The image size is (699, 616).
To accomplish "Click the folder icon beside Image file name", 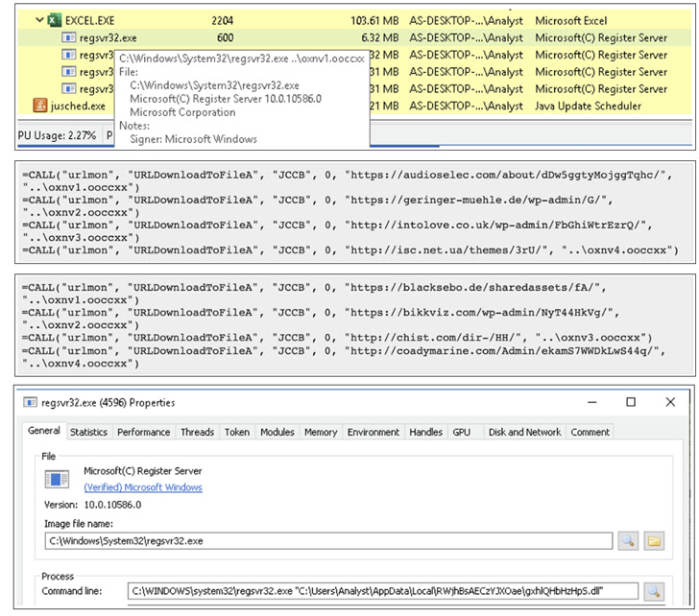I will (654, 541).
